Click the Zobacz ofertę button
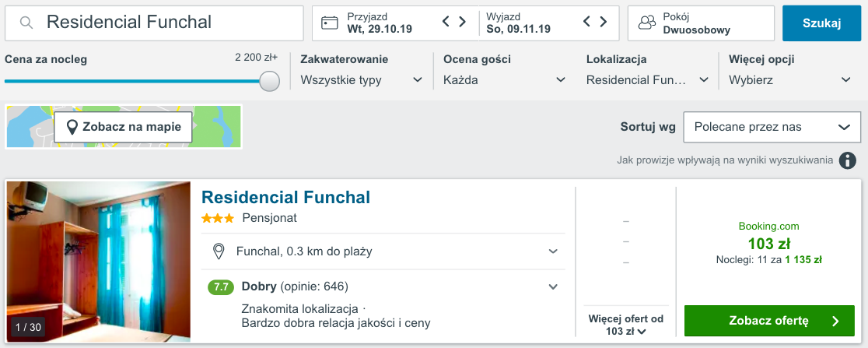868x348 pixels. click(769, 321)
